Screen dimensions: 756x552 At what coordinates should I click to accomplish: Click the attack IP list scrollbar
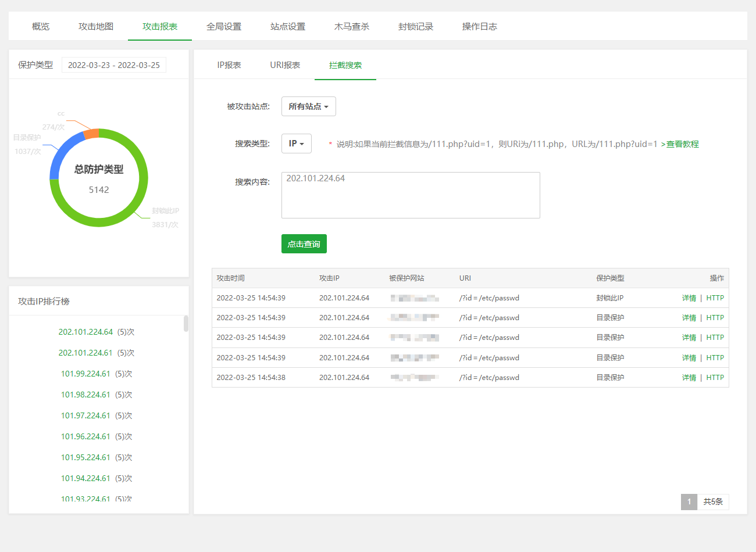point(186,324)
